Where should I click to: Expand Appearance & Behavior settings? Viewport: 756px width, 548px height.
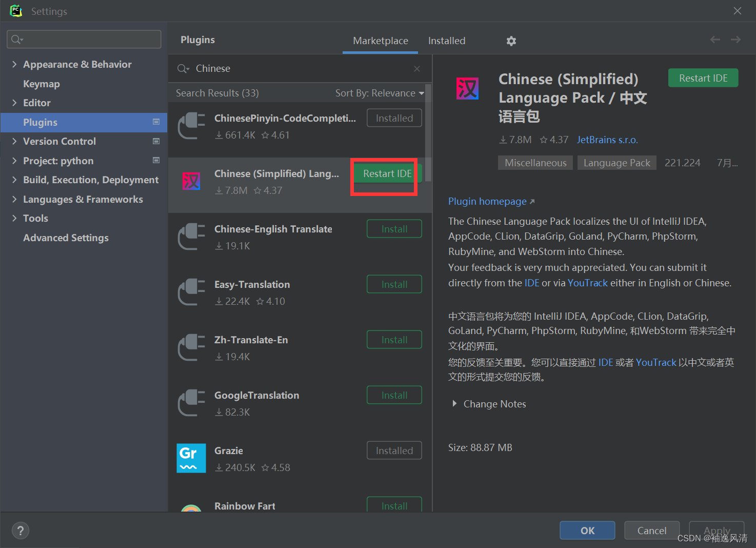click(14, 64)
